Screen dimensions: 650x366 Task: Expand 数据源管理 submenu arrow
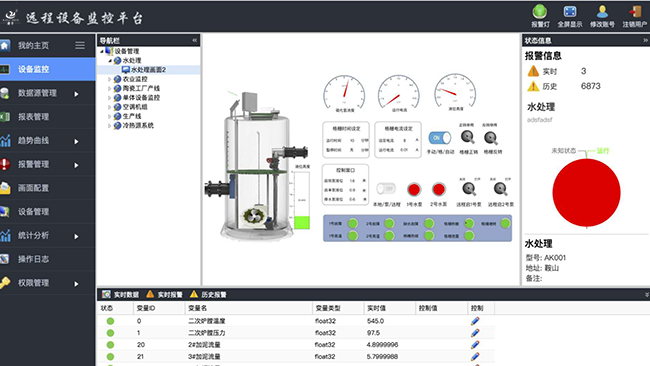76,94
